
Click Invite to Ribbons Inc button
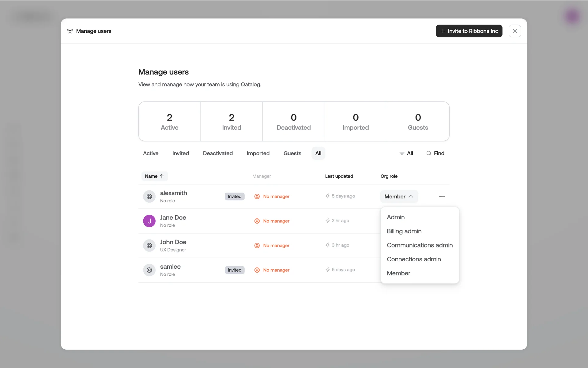coord(469,31)
